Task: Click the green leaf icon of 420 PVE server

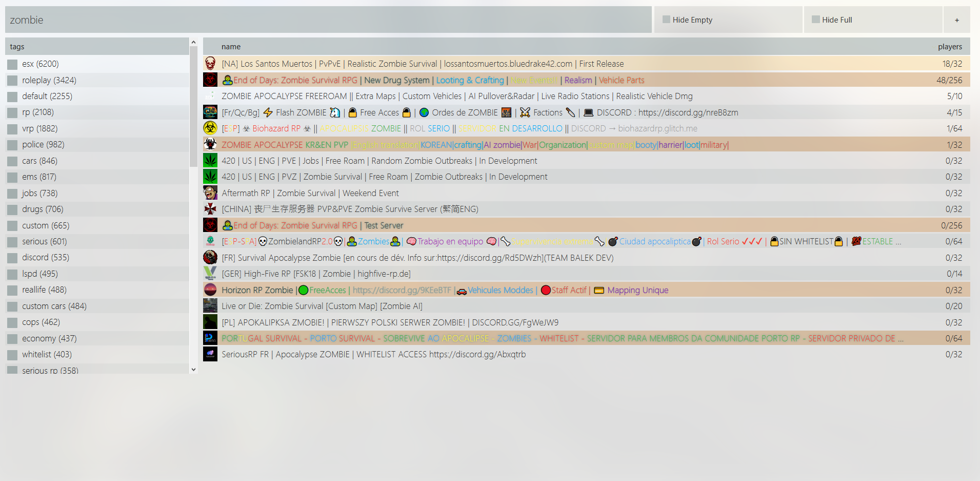Action: pyautogui.click(x=210, y=161)
